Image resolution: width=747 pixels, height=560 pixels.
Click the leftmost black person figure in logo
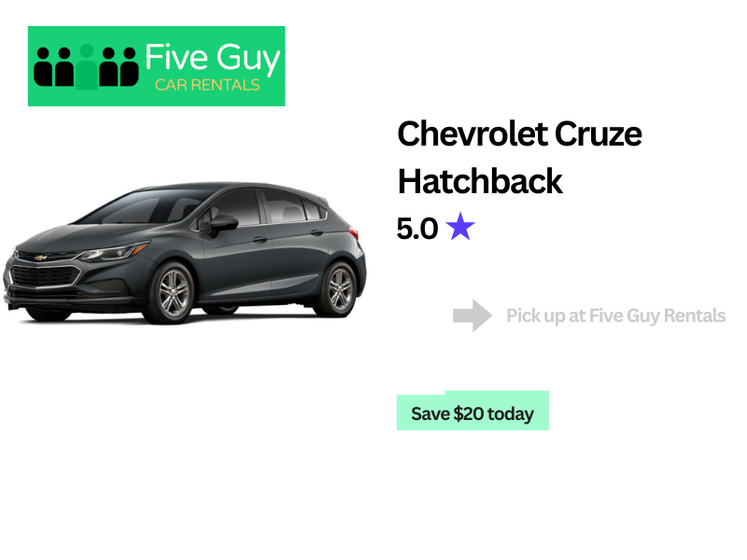click(42, 66)
